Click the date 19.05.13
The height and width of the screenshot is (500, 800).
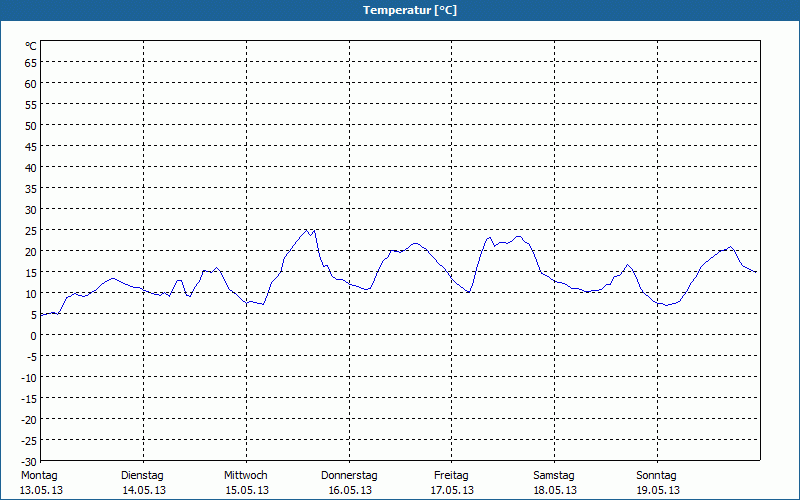[658, 490]
